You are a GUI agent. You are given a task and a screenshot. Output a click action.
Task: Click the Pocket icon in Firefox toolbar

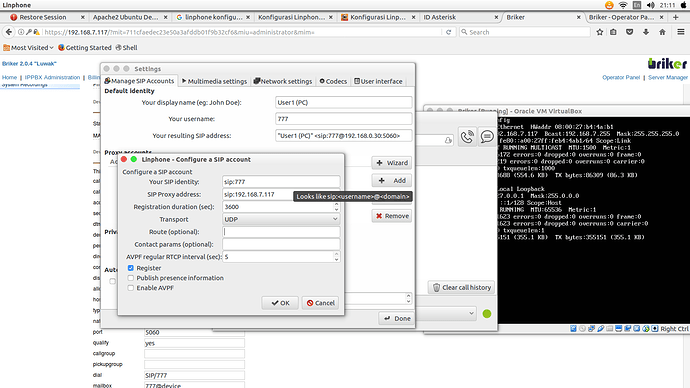(x=630, y=32)
